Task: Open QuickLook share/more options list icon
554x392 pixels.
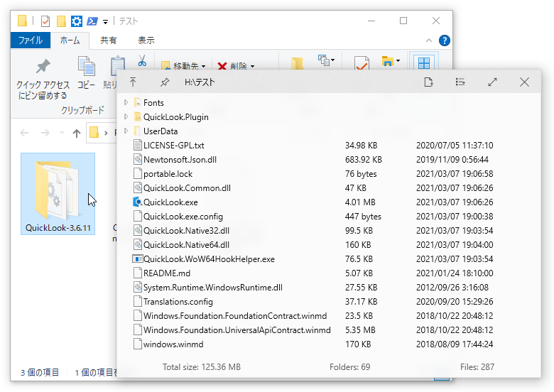Action: tap(460, 82)
